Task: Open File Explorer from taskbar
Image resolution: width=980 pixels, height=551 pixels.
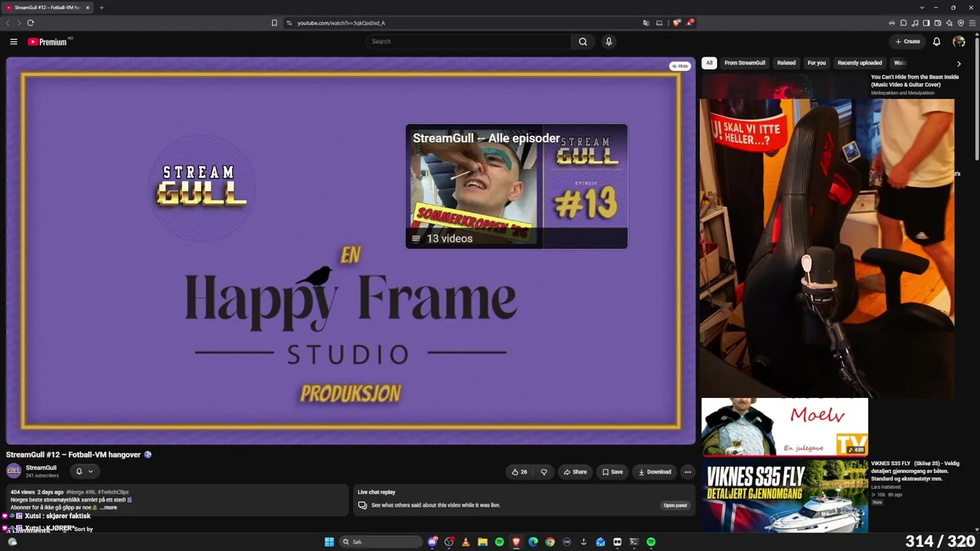Action: click(482, 542)
